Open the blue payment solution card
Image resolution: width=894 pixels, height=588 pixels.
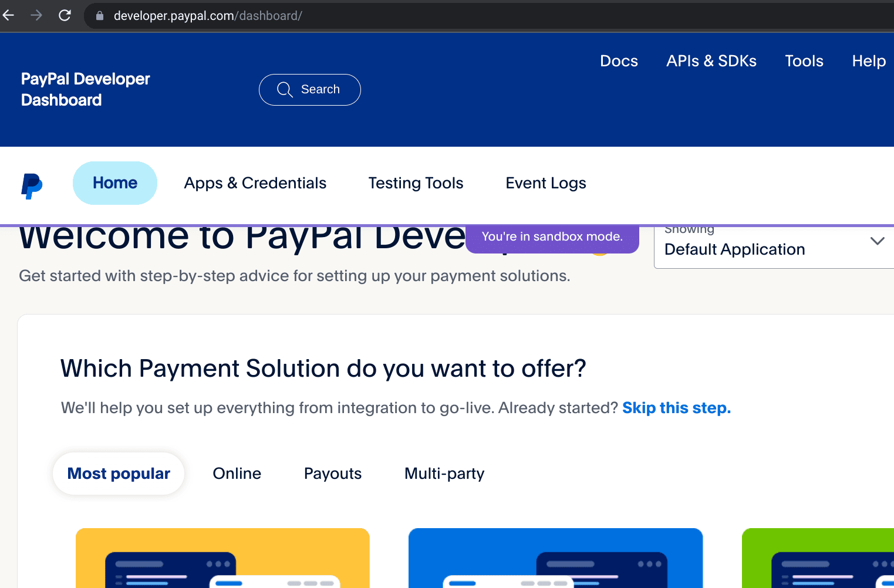click(555, 558)
